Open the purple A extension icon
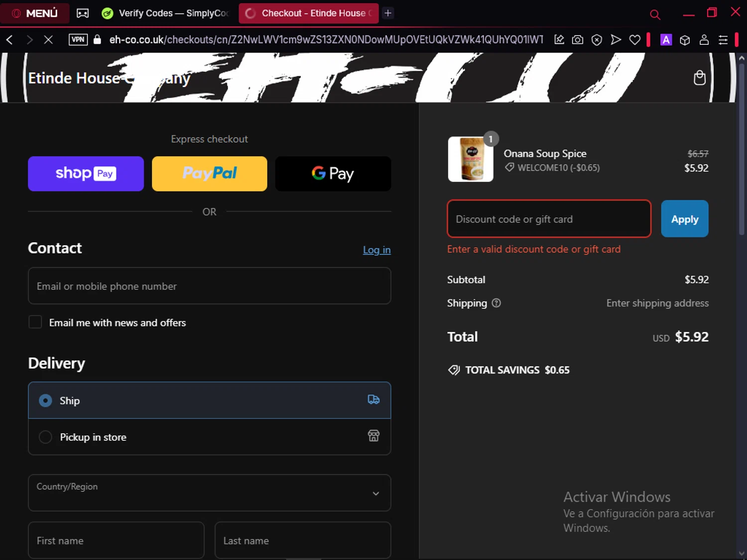The height and width of the screenshot is (560, 747). click(x=666, y=40)
